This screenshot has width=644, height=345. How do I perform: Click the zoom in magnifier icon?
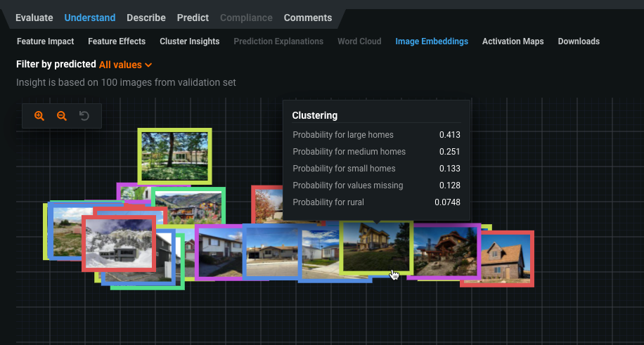tap(39, 116)
